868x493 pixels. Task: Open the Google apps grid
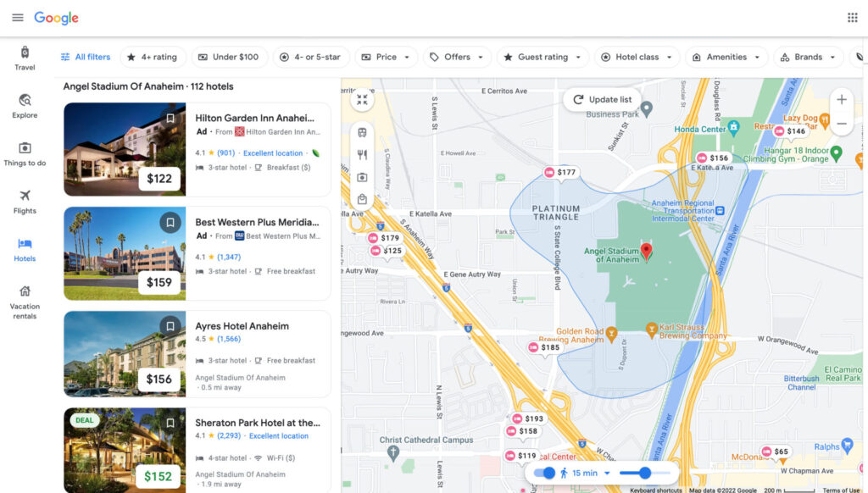click(x=853, y=18)
